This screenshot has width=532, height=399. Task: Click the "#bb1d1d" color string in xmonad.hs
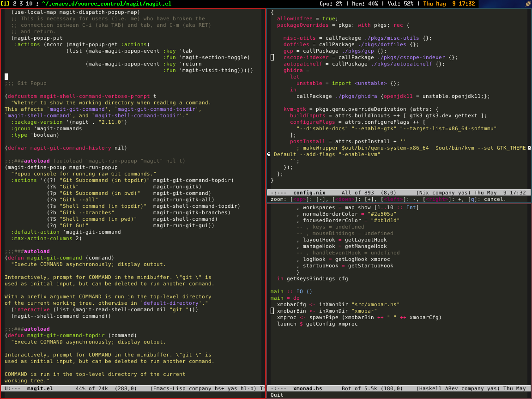tap(385, 221)
